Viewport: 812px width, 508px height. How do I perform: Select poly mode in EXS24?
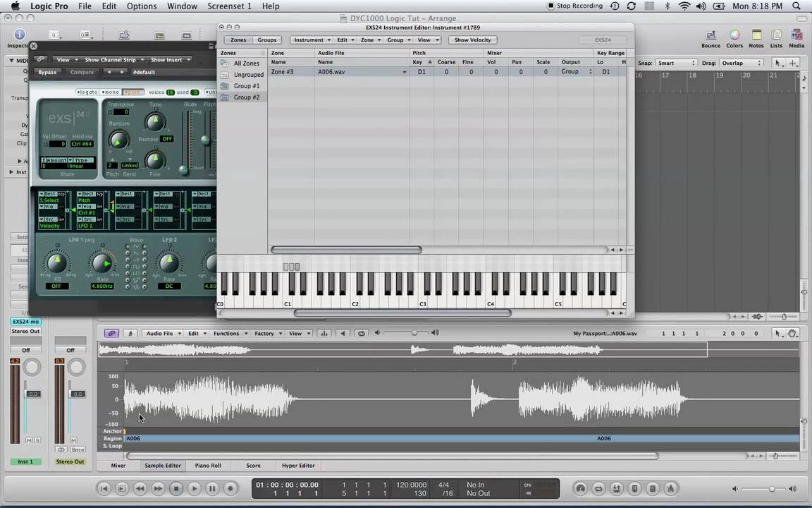(x=133, y=92)
